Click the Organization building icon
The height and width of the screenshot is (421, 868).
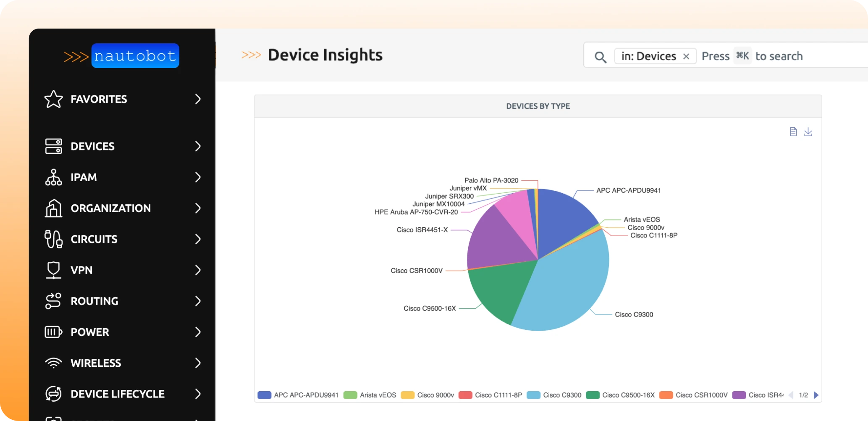[53, 208]
